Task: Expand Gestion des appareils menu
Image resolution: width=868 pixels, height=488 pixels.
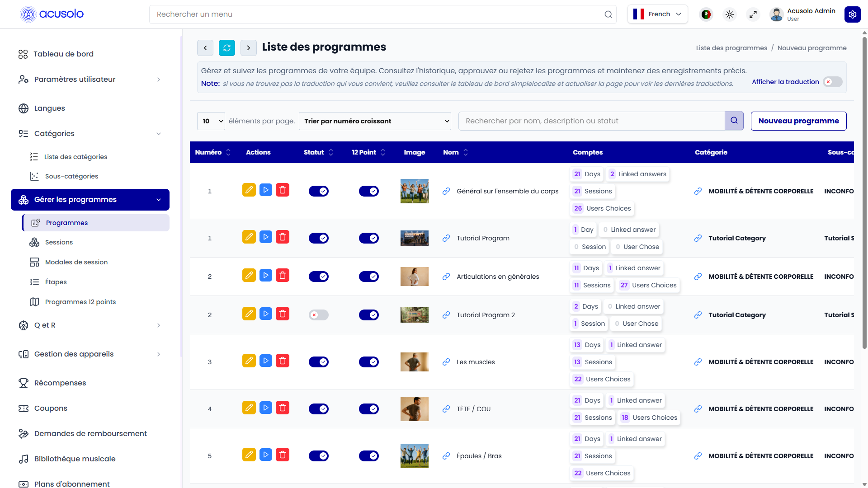Action: pos(90,354)
